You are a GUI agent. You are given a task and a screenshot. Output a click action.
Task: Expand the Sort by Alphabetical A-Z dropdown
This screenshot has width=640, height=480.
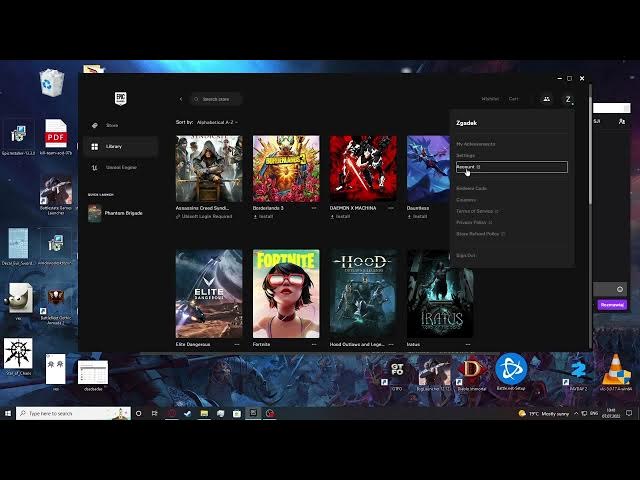coord(217,122)
